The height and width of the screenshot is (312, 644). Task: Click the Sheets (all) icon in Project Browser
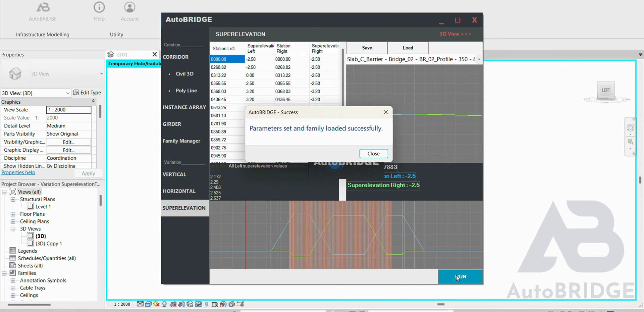13,265
